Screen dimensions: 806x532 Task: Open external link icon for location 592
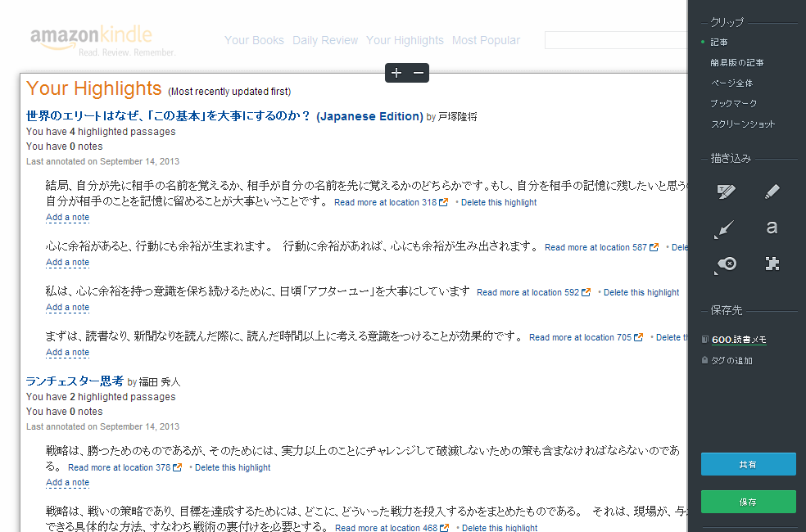click(586, 292)
